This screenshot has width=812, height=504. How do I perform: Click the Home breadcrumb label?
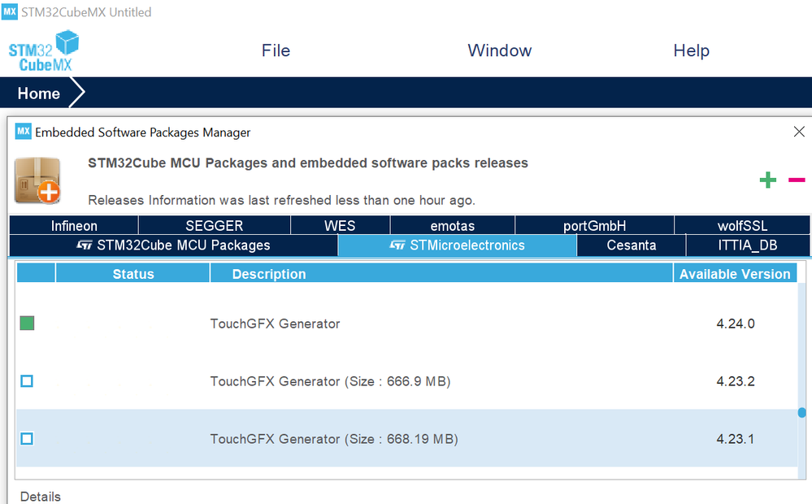click(x=37, y=93)
